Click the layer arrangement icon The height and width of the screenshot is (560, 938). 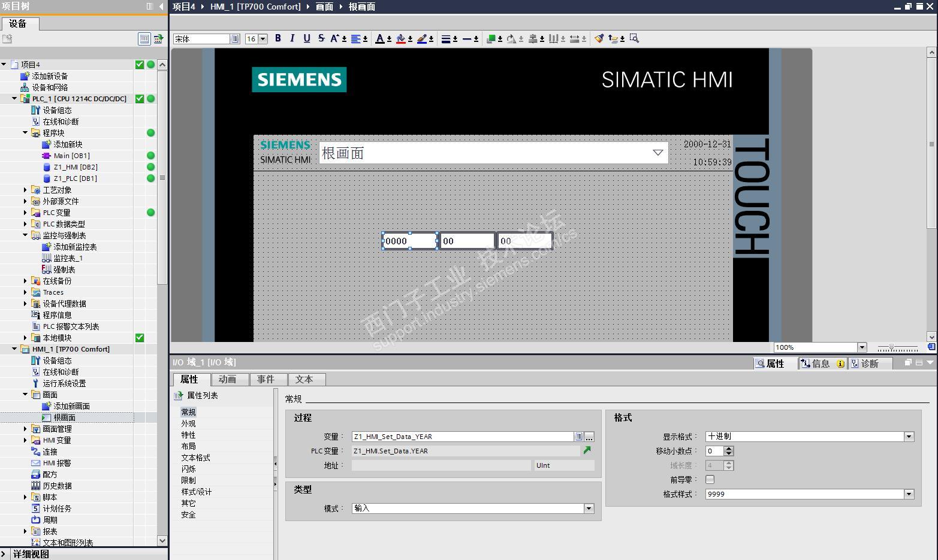point(613,39)
